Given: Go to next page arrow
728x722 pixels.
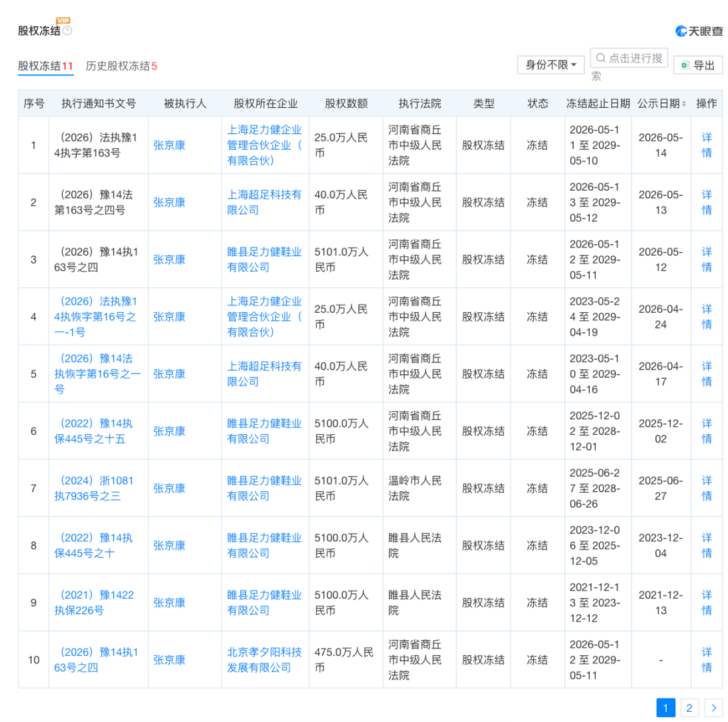Looking at the screenshot, I should (713, 708).
